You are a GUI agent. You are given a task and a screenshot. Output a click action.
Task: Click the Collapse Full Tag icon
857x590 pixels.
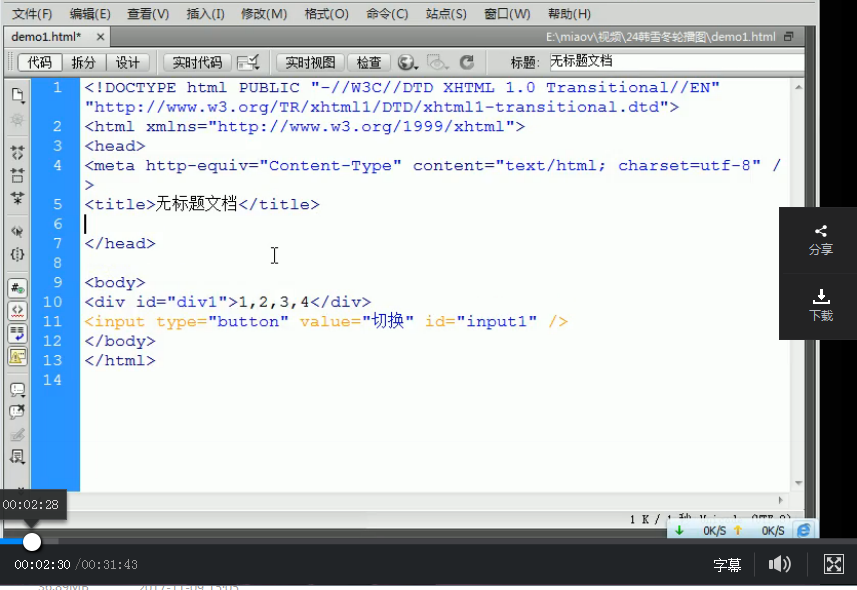point(17,153)
